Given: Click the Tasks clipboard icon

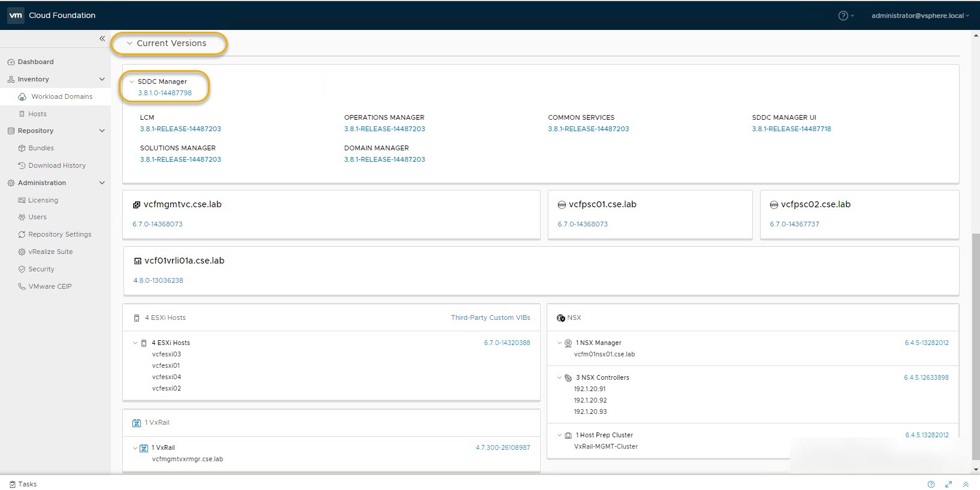Looking at the screenshot, I should point(13,484).
